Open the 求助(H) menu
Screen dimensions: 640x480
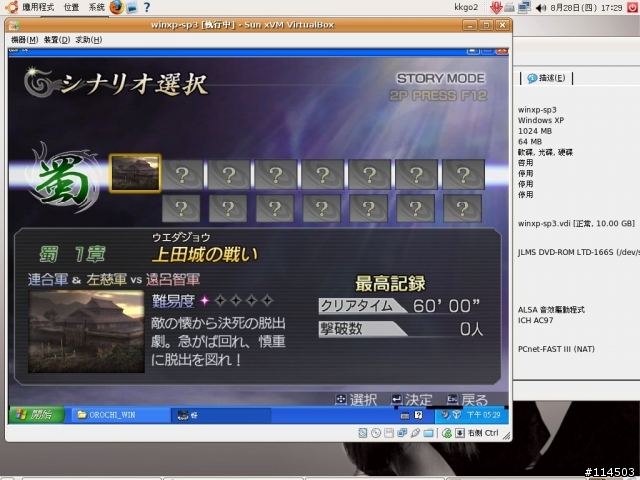(x=89, y=40)
